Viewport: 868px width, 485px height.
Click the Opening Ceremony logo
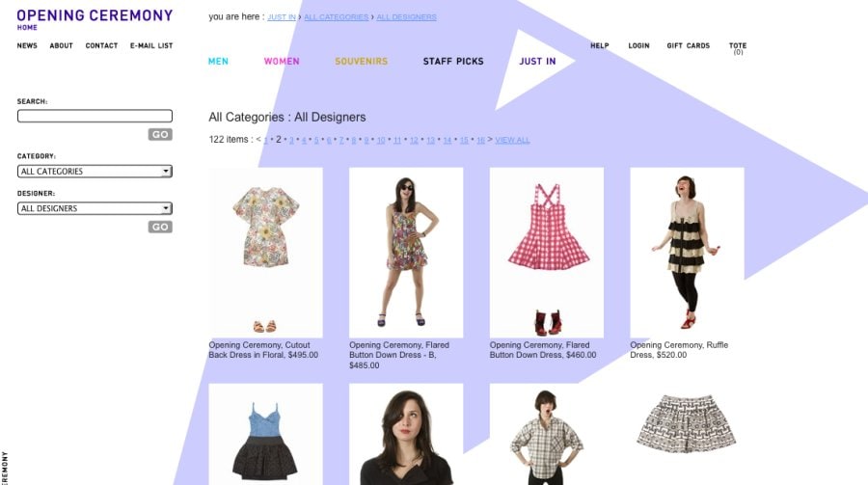(95, 15)
